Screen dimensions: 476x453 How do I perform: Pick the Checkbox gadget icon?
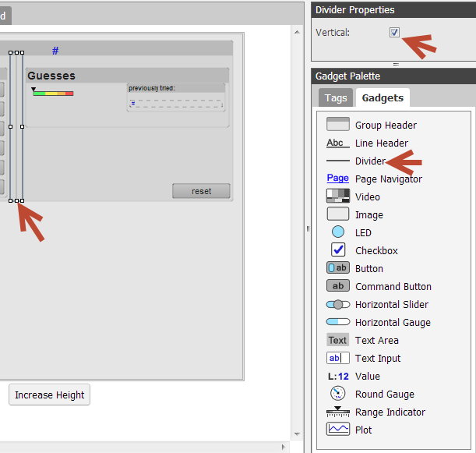pyautogui.click(x=338, y=250)
